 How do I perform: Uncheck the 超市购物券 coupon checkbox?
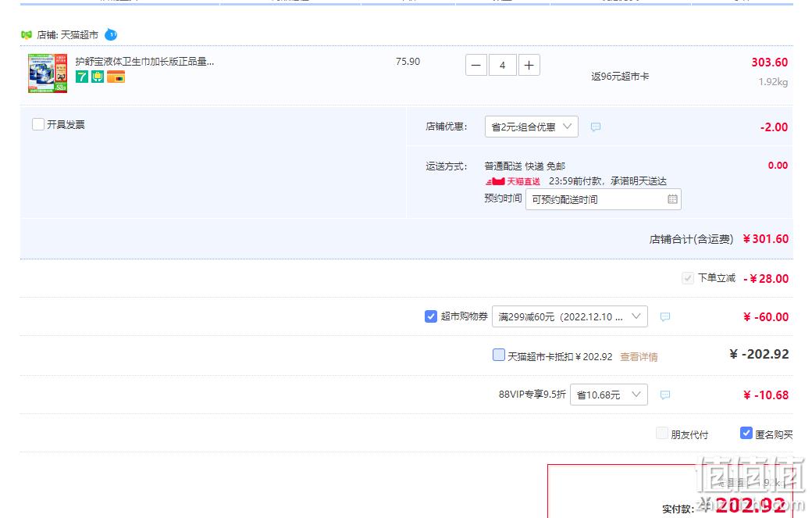(x=431, y=316)
